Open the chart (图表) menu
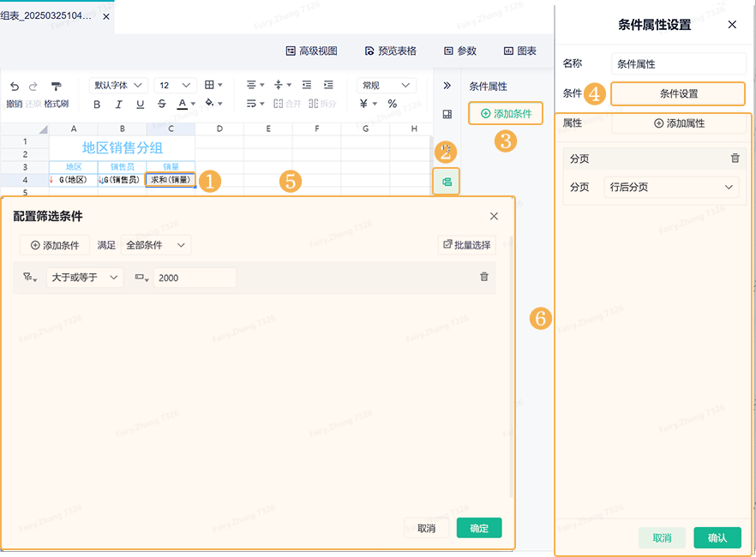 tap(520, 51)
